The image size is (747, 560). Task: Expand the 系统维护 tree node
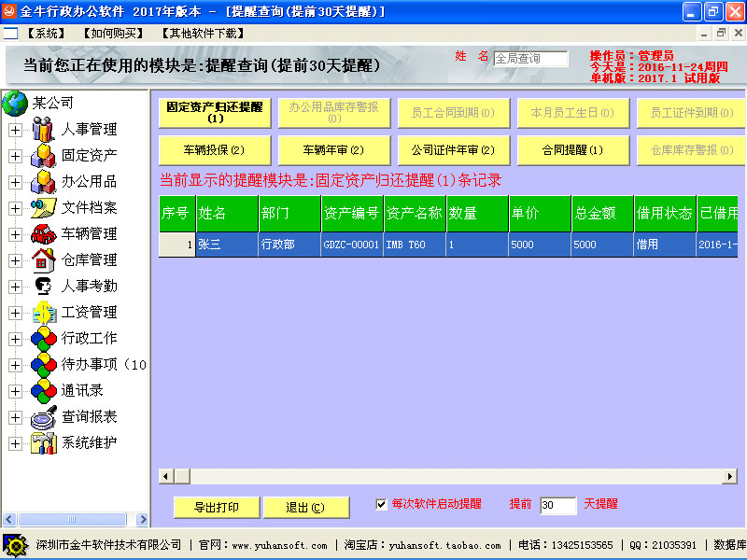[15, 443]
